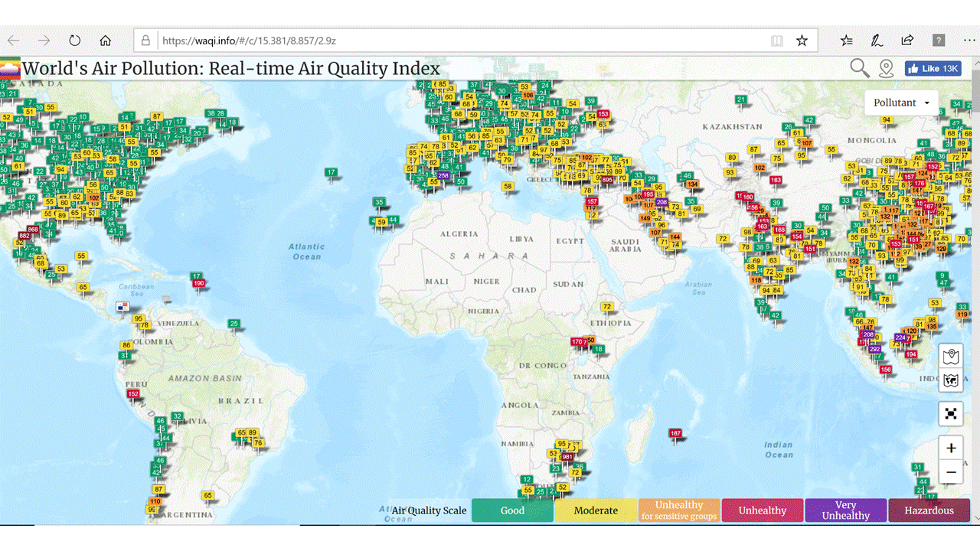
Task: Click the site security lock icon
Action: click(x=145, y=41)
